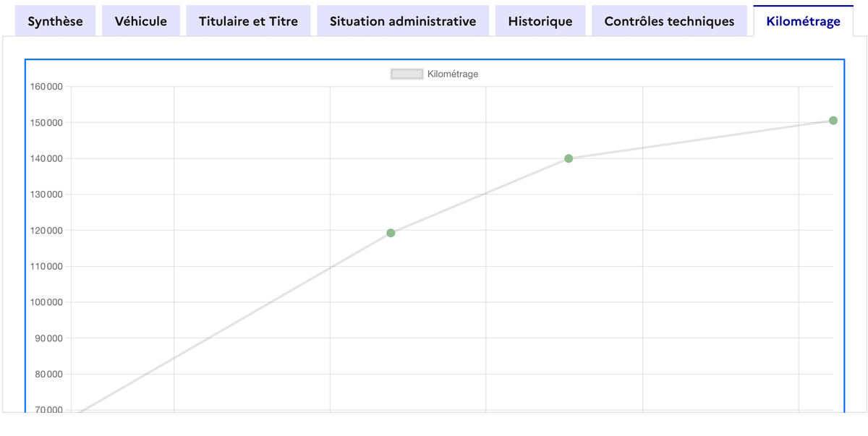Open the Synthèse tab
The height and width of the screenshot is (436, 868).
tap(55, 21)
